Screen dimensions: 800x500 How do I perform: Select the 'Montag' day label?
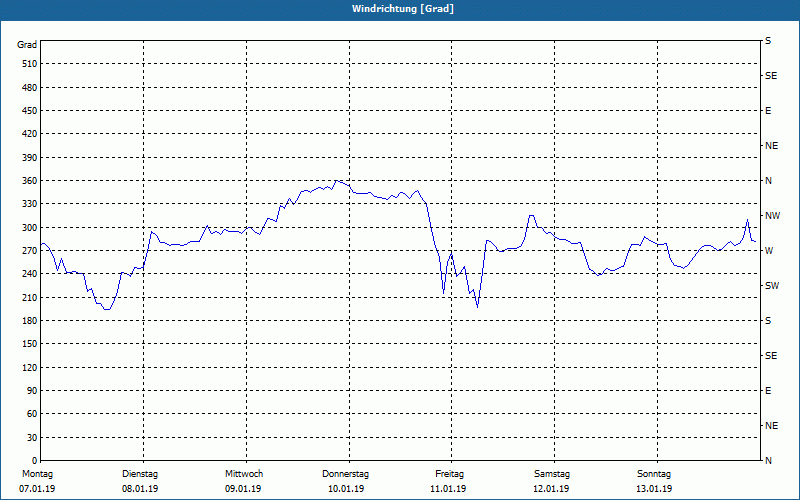[37, 474]
